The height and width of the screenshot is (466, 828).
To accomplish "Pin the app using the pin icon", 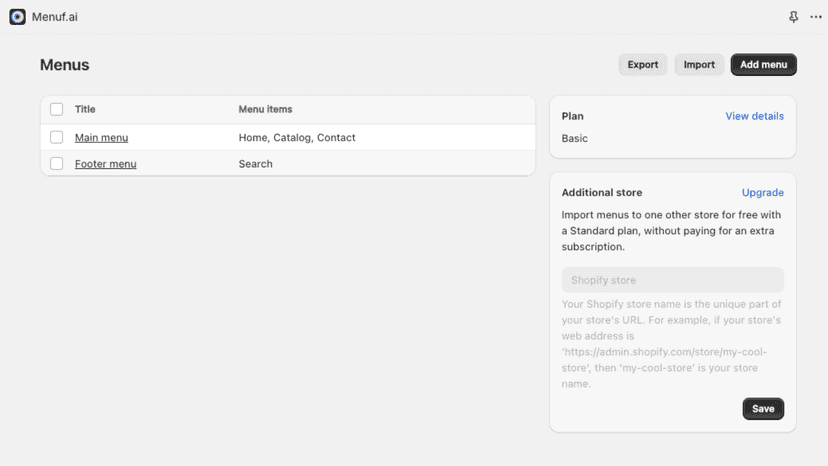I will pyautogui.click(x=793, y=17).
